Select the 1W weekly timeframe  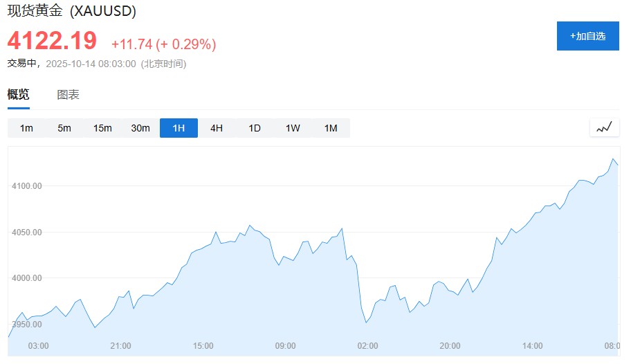293,128
